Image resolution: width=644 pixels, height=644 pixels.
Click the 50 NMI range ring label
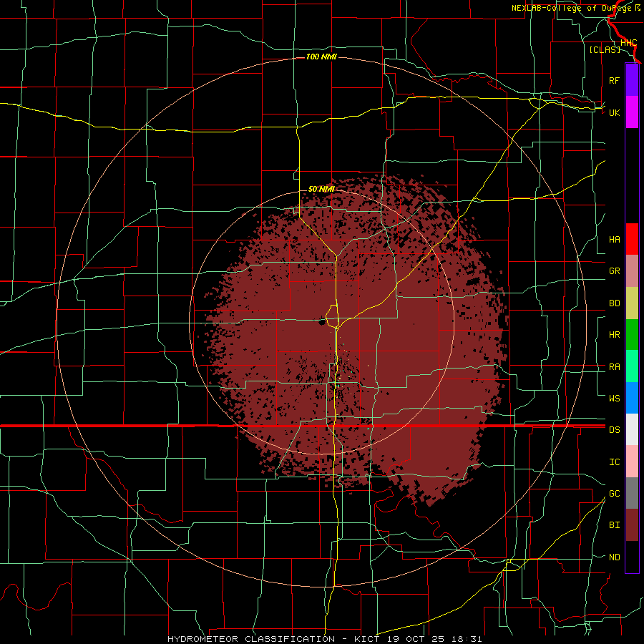321,189
